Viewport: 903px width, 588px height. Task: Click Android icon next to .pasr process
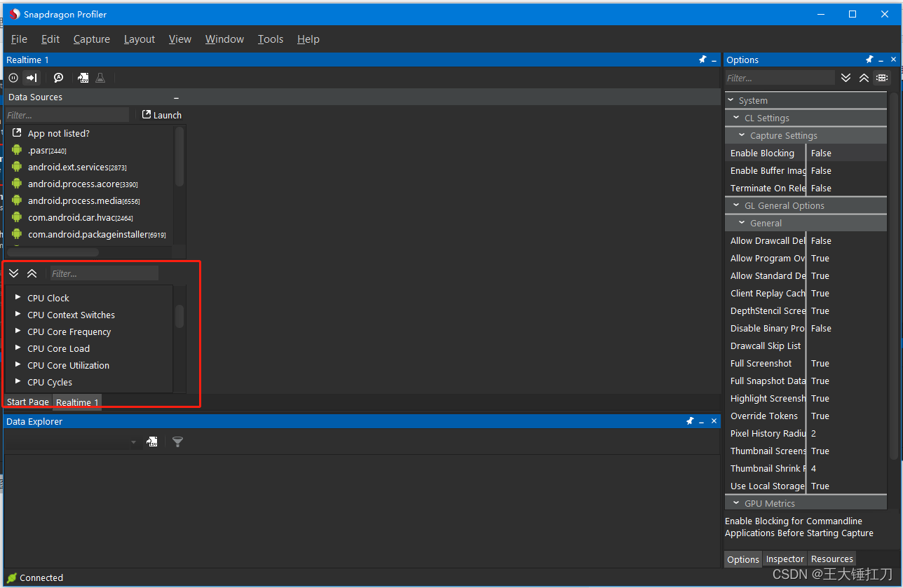pos(17,149)
